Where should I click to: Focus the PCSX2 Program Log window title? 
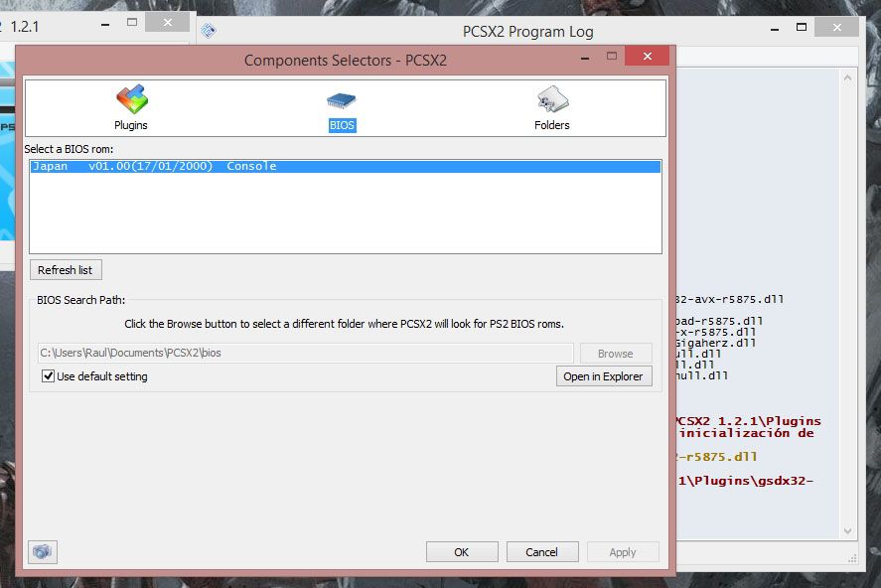click(526, 31)
